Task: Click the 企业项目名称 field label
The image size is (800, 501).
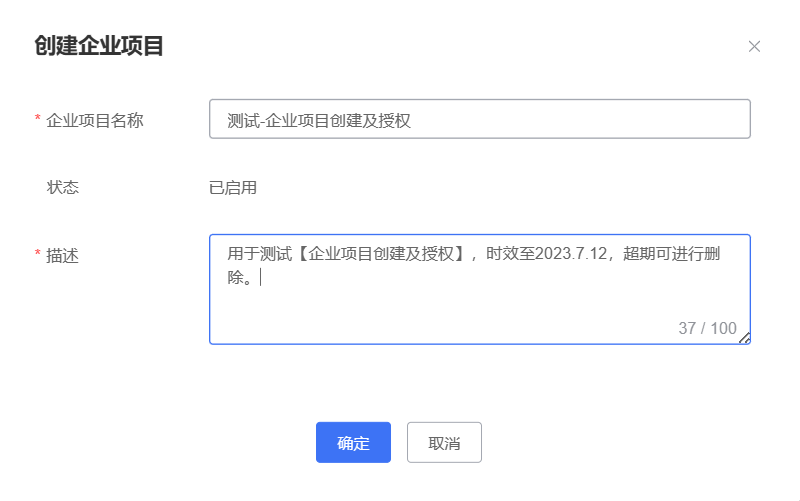Action: (x=95, y=120)
